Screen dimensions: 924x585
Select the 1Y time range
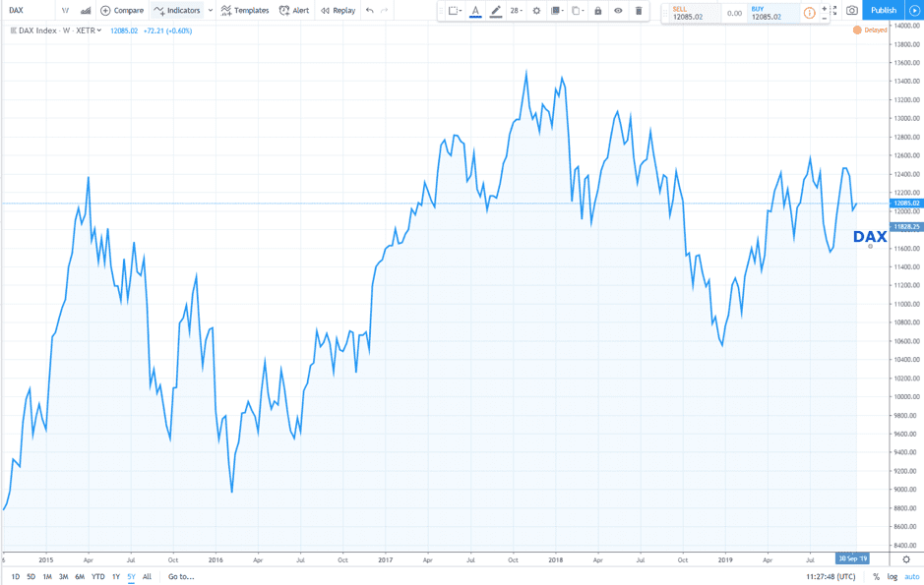(x=116, y=577)
